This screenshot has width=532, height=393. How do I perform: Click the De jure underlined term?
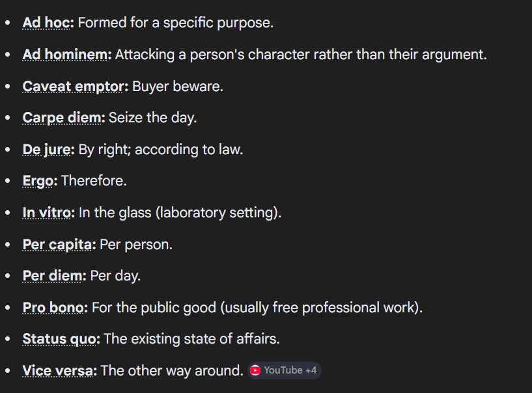pyautogui.click(x=48, y=150)
